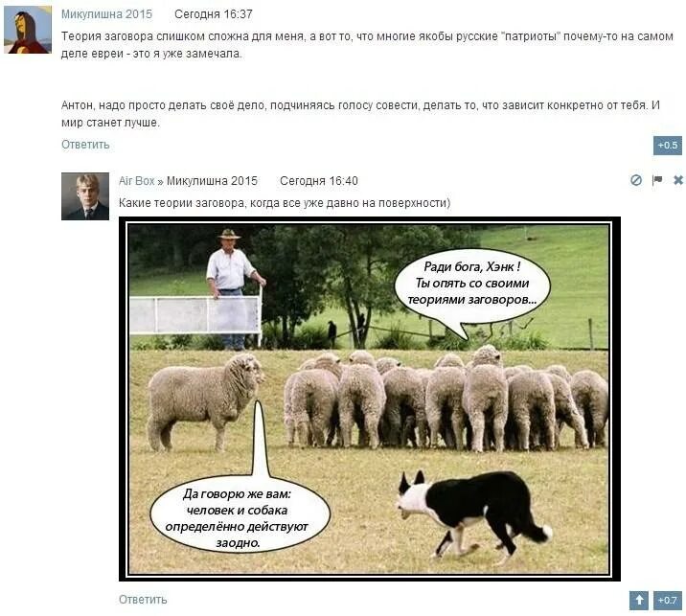Click the block user circle-slash icon

635,180
